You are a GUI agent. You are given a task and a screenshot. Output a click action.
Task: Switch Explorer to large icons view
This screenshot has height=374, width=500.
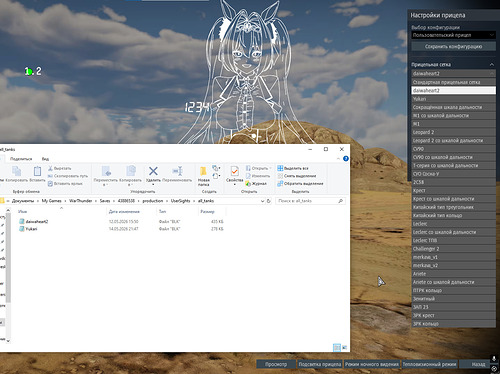pos(345,348)
